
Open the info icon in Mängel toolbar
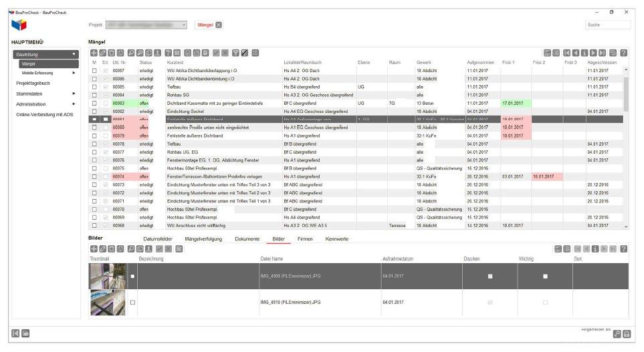tap(584, 53)
